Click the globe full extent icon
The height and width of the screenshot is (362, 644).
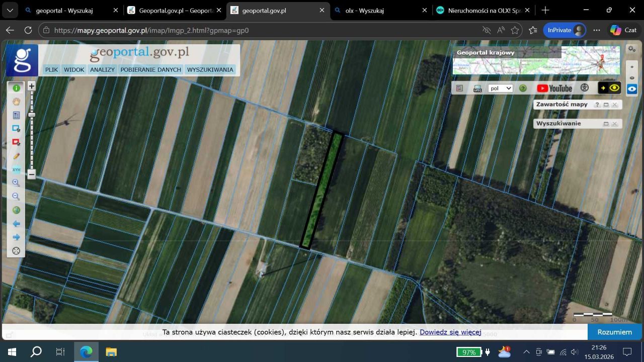[16, 210]
